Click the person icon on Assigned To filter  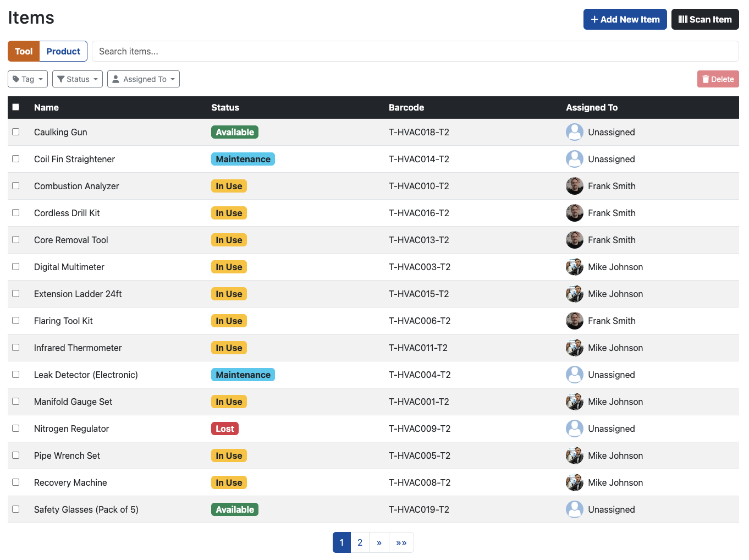click(115, 79)
